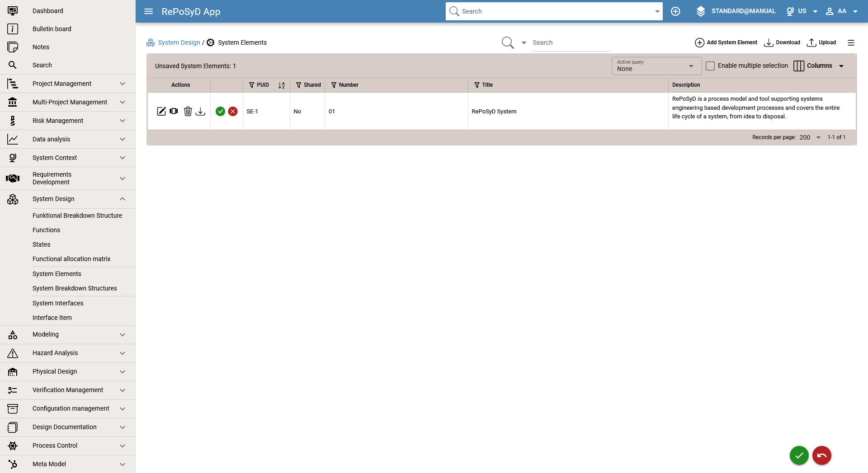Confirm SE-1 row with green check
The height and width of the screenshot is (473, 868).
220,111
